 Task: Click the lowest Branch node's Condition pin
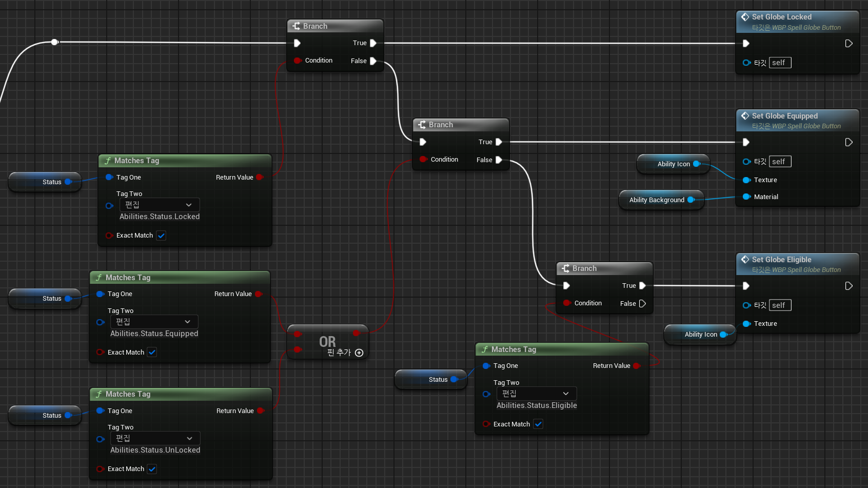click(567, 303)
